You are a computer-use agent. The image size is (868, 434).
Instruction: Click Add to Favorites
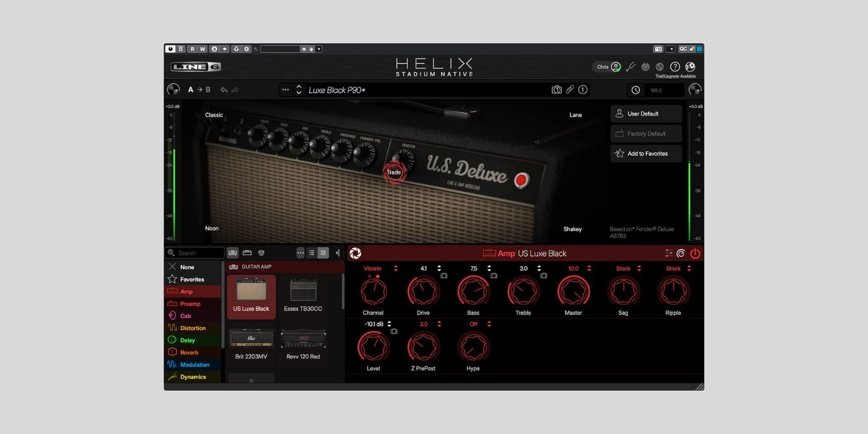646,154
